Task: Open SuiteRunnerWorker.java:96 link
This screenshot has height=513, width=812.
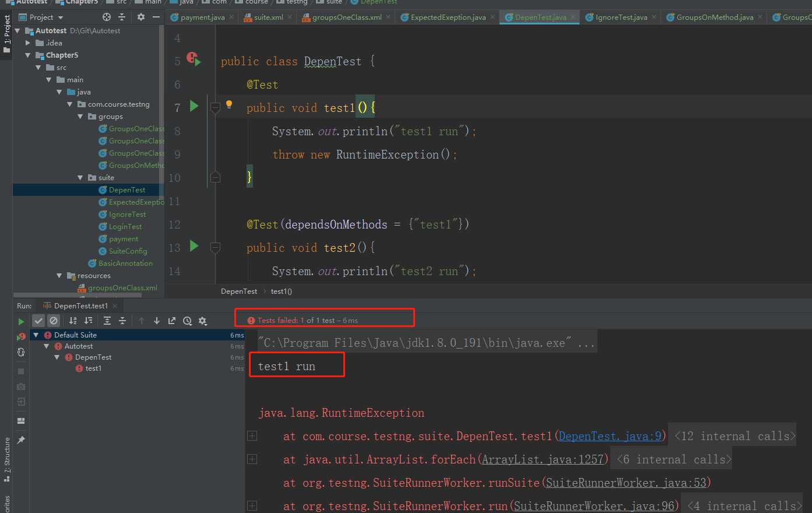Action: (594, 506)
